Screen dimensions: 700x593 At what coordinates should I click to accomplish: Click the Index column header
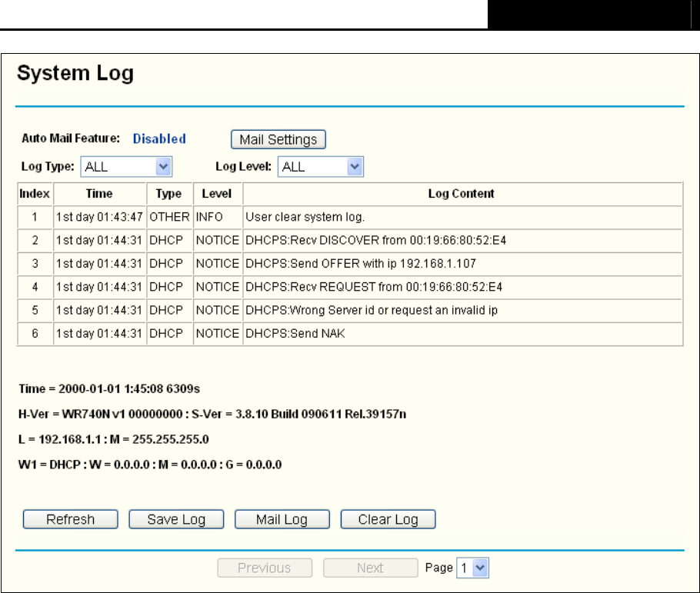click(x=35, y=194)
